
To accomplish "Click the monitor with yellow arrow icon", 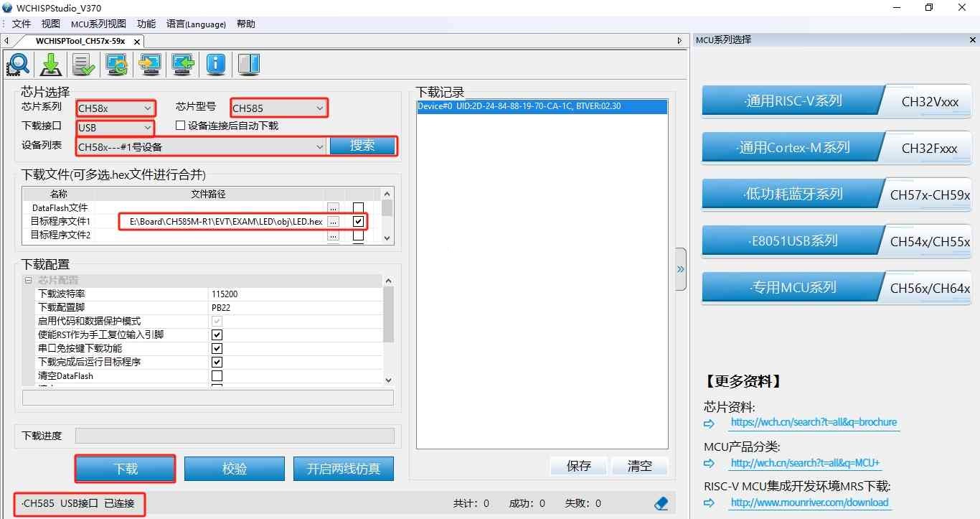I will coord(150,64).
